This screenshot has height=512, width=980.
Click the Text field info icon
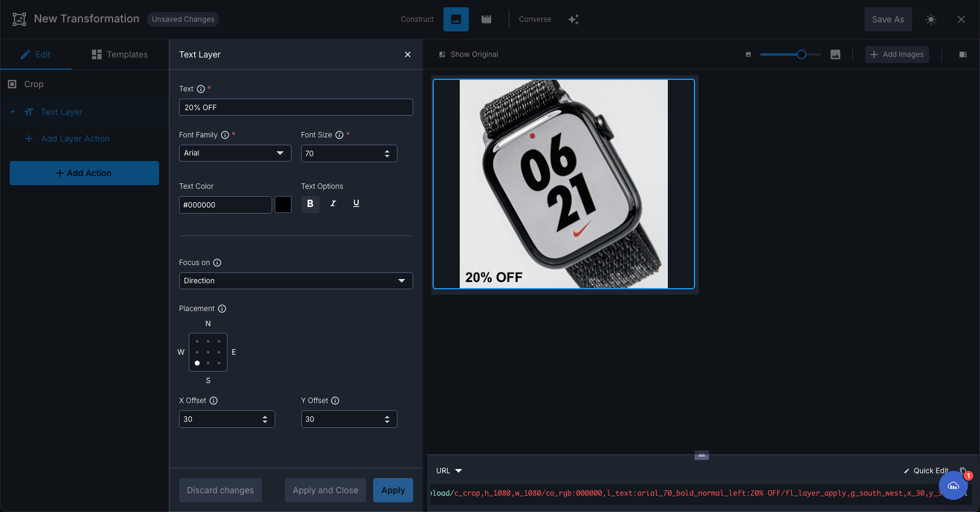point(201,89)
